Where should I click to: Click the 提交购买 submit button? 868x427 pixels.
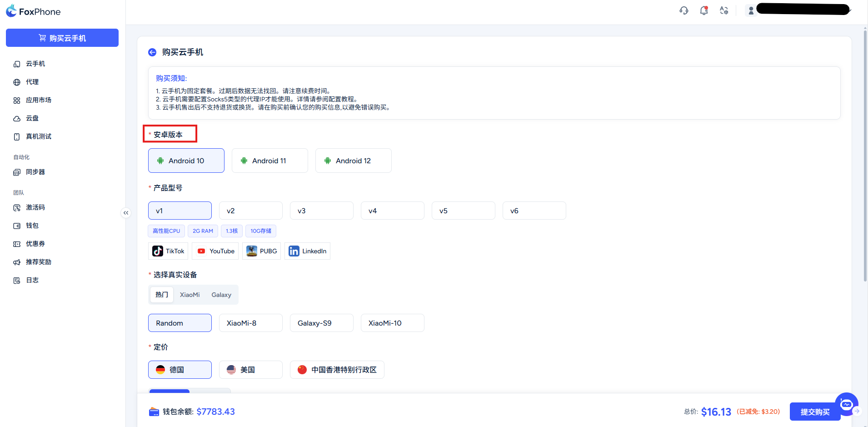(814, 412)
